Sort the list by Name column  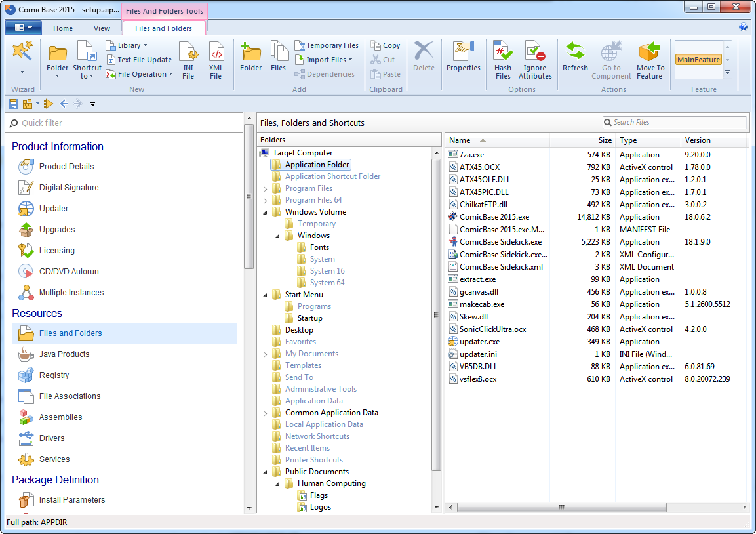(x=496, y=140)
